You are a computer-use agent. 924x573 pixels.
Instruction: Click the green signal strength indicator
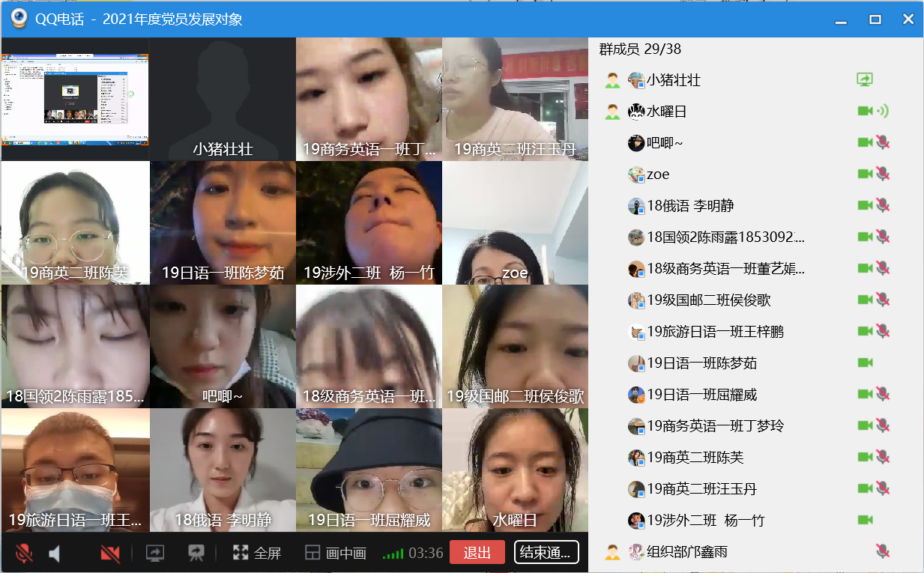pos(393,554)
